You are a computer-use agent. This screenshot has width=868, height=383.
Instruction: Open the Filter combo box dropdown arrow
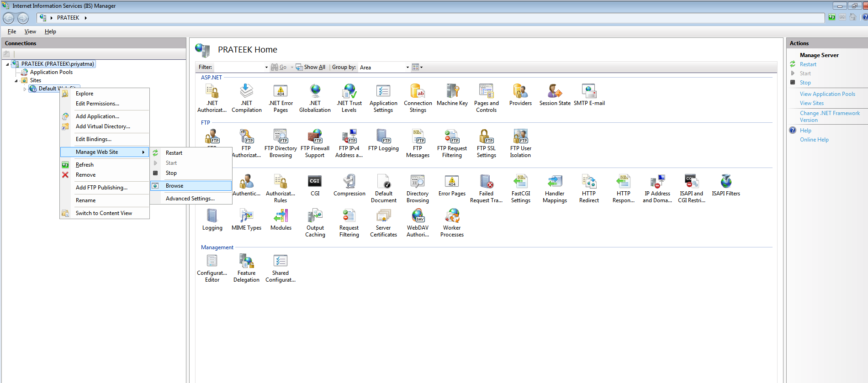point(266,67)
